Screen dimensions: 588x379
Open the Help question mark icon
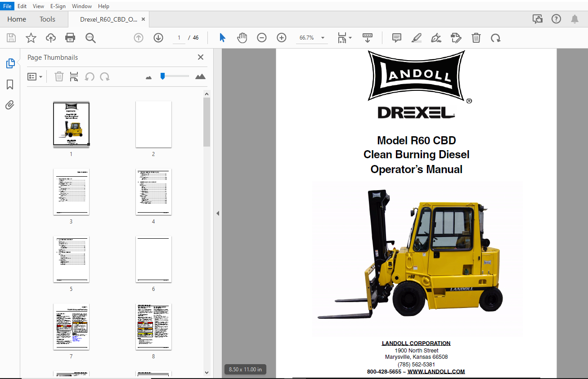[557, 19]
